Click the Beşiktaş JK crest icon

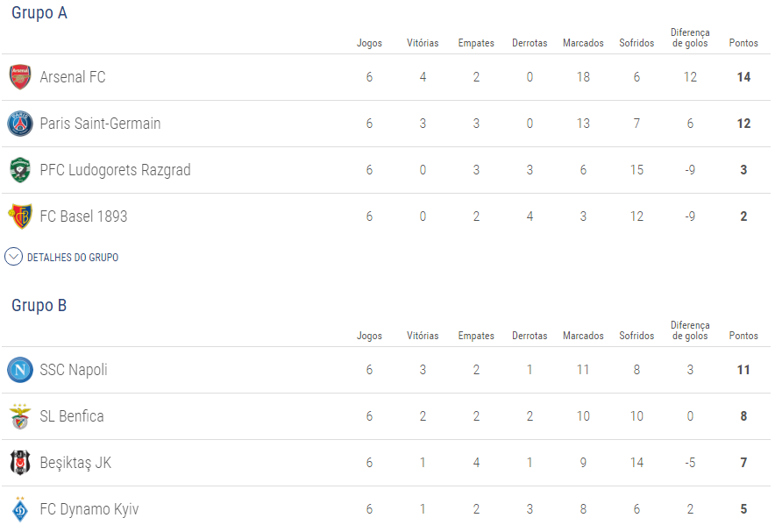20,463
